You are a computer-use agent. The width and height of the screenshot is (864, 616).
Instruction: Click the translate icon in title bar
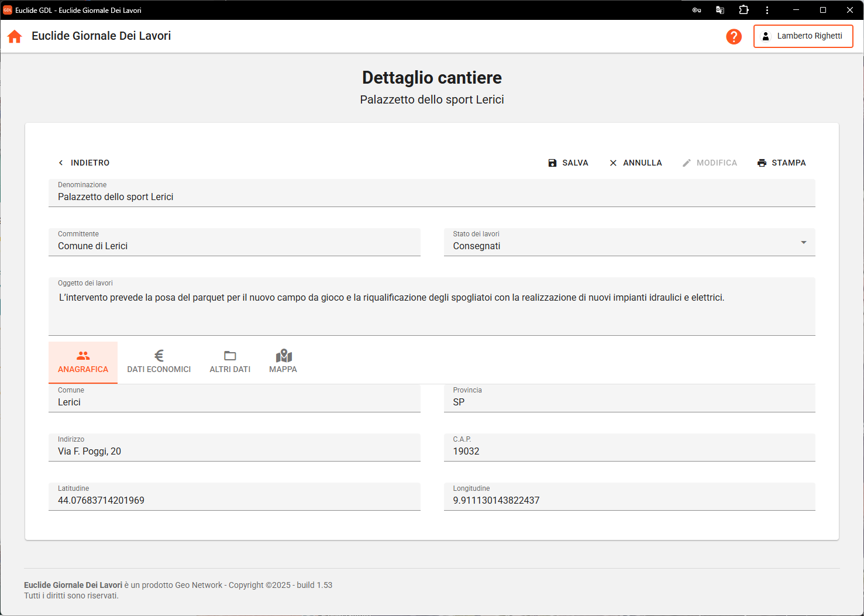click(720, 10)
